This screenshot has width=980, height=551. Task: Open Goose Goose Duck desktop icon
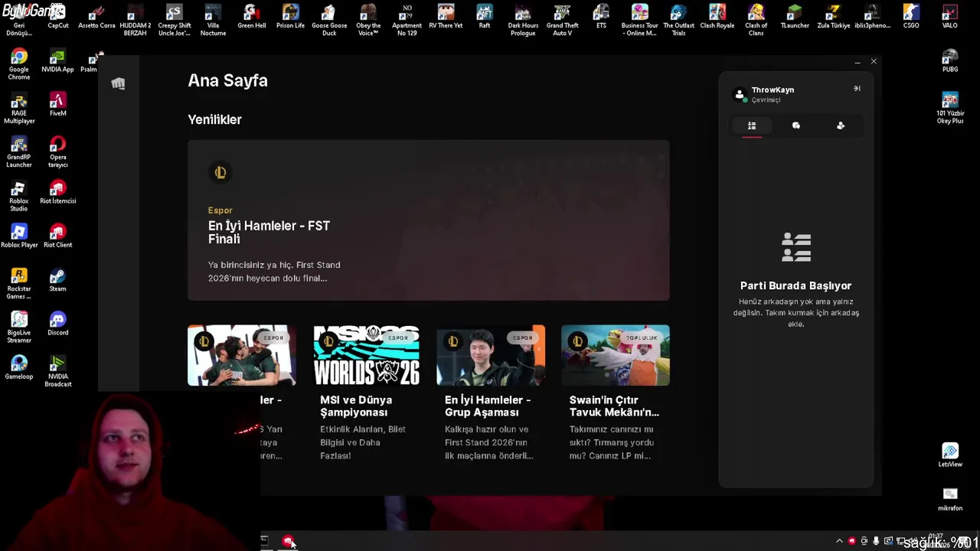[x=329, y=20]
